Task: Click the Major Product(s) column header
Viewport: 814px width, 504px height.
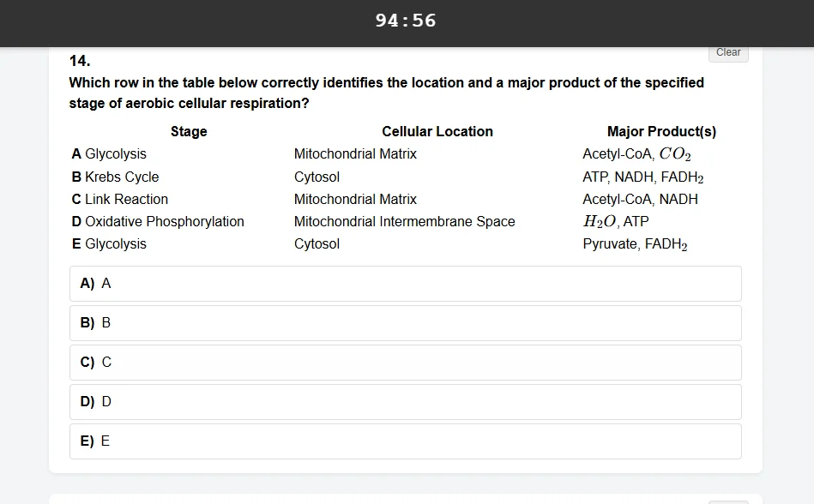Action: point(661,132)
